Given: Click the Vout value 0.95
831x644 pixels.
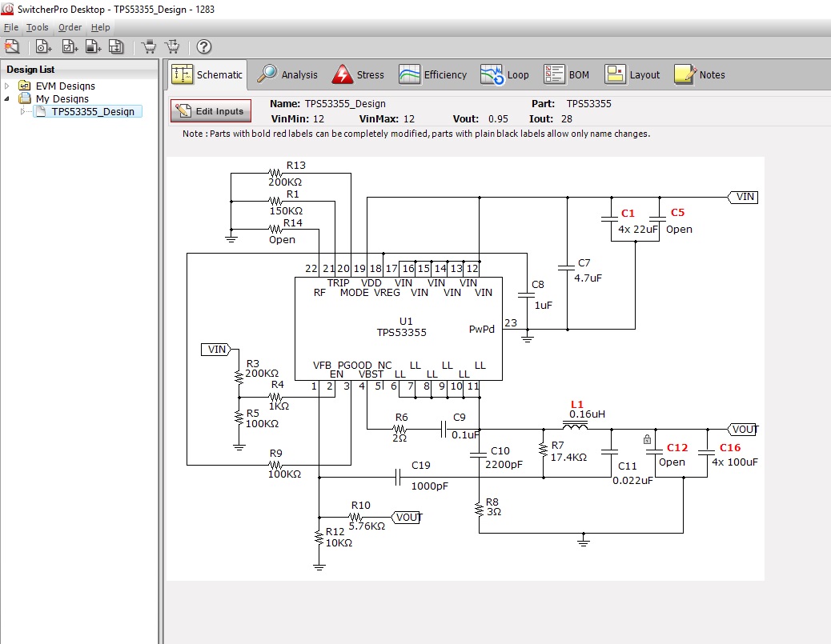Looking at the screenshot, I should [x=498, y=119].
